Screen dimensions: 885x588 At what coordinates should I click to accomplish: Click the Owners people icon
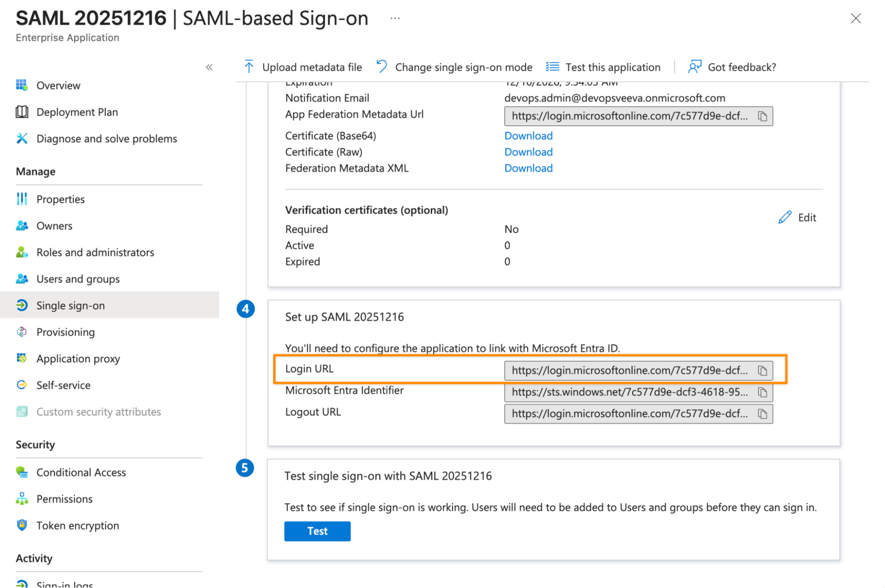click(22, 225)
